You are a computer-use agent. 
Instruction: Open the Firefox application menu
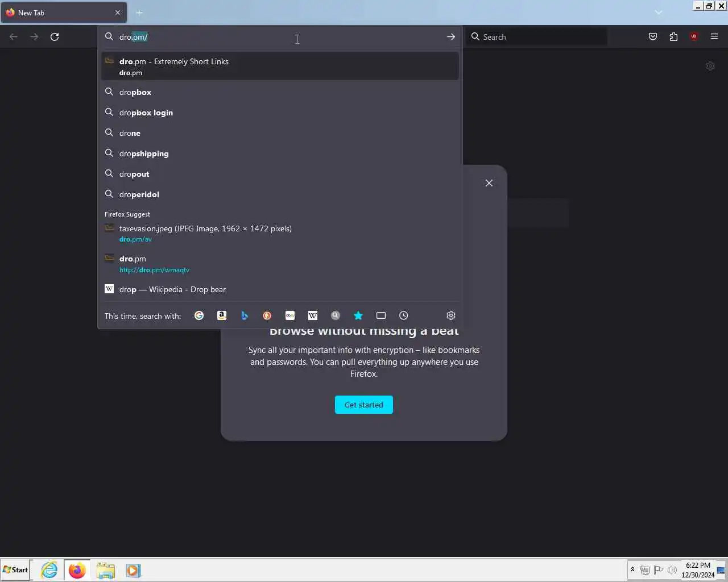click(714, 37)
